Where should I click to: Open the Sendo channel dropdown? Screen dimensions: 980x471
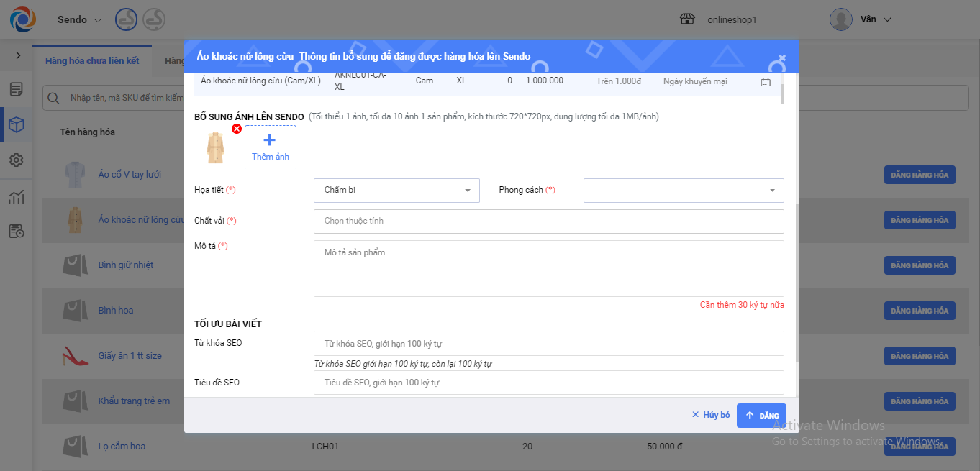(x=79, y=19)
